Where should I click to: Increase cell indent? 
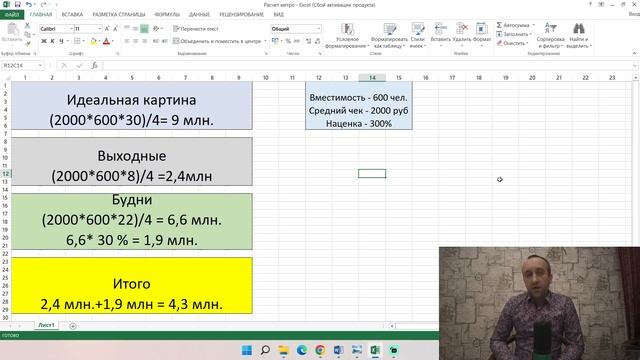pos(164,41)
